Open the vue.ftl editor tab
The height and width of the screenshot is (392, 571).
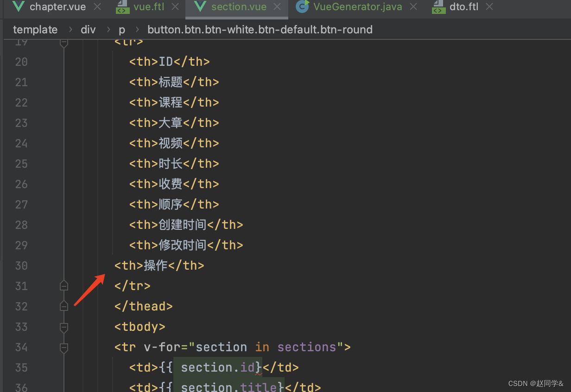tap(149, 7)
